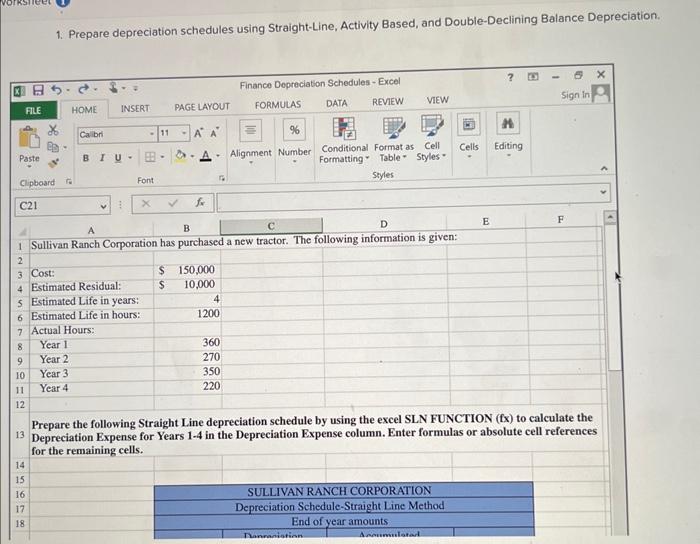Apply font color red A

206,155
